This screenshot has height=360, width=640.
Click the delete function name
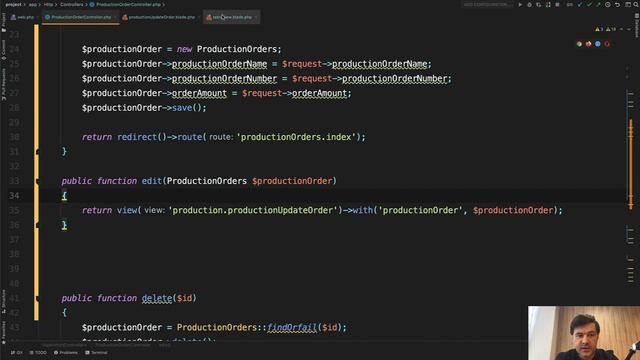[157, 298]
